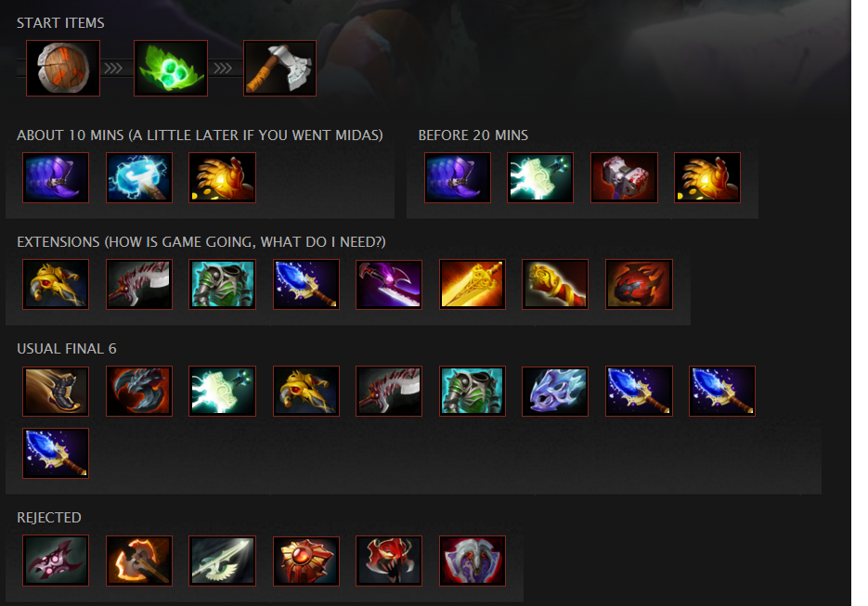Select the winged Butterfly sword in Rejected
Viewport: 868px width, 606px height.
click(x=222, y=561)
